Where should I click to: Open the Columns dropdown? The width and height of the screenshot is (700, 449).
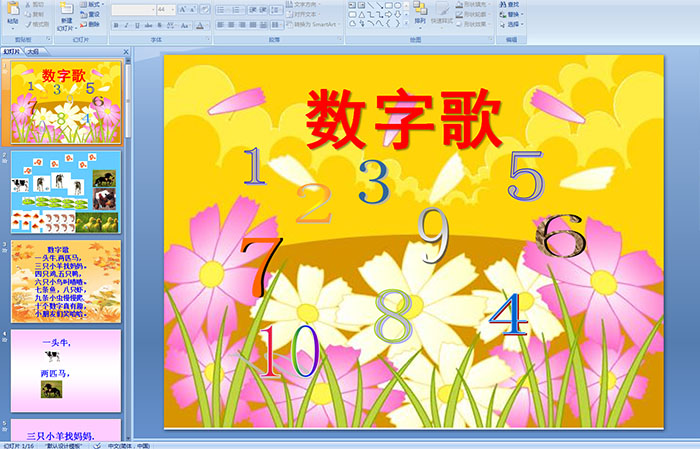[277, 25]
